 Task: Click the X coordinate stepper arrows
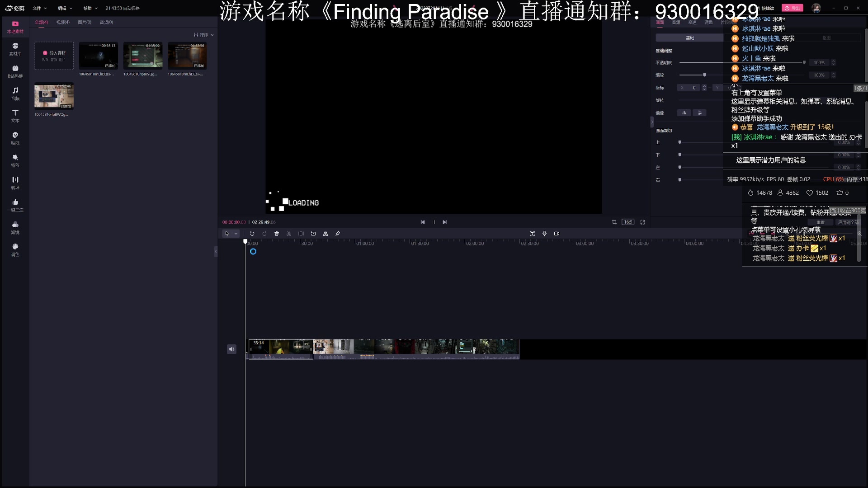click(704, 88)
